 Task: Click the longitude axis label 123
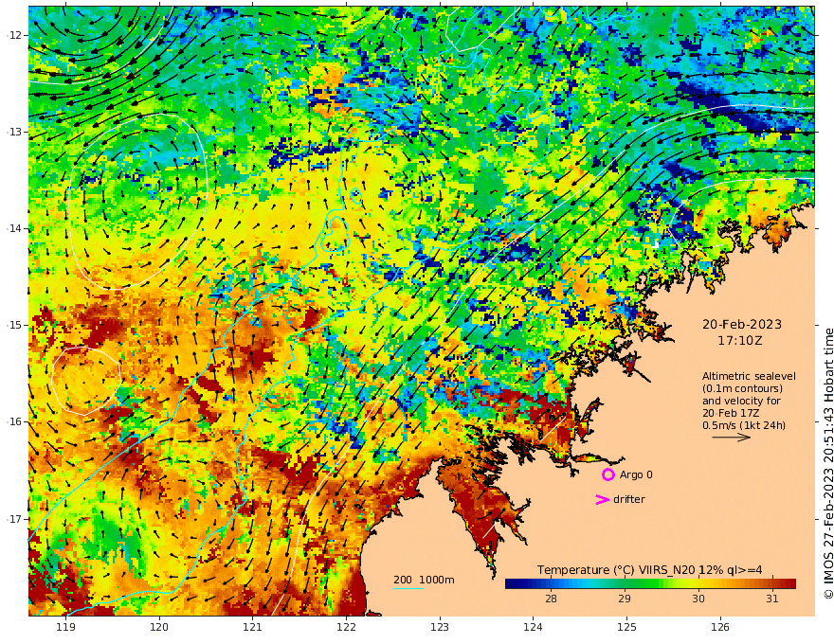pos(440,627)
